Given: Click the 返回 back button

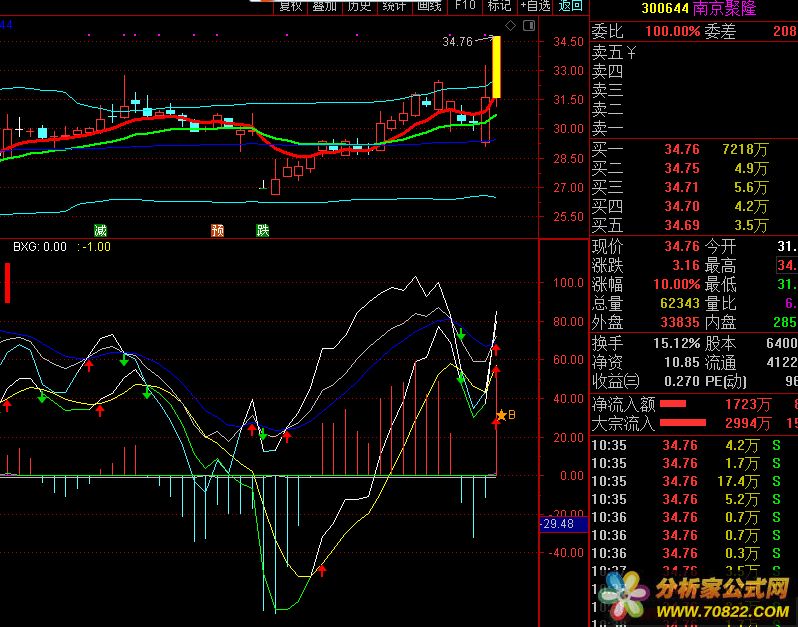Looking at the screenshot, I should pos(571,6).
